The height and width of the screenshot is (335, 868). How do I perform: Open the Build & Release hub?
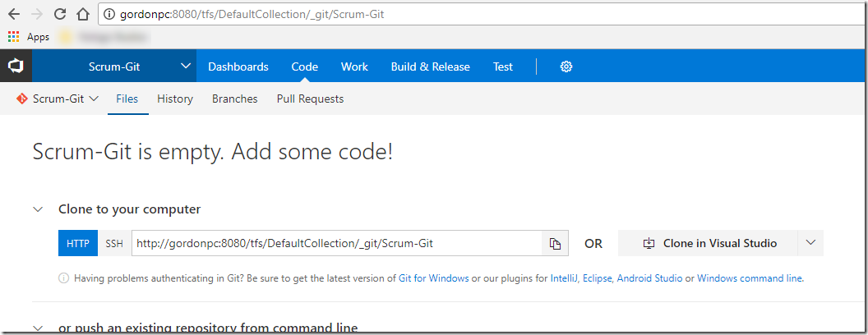point(430,67)
